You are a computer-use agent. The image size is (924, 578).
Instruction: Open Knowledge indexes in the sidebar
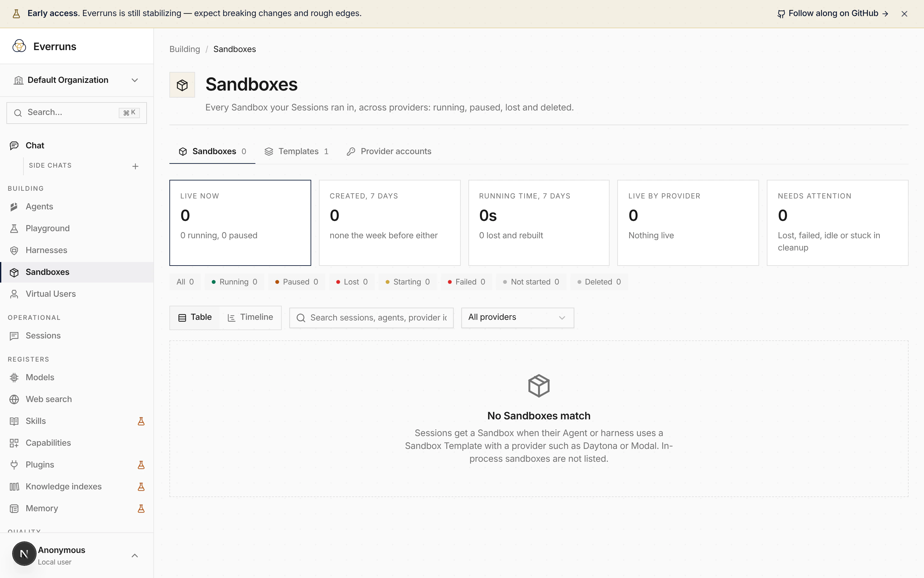[76, 486]
